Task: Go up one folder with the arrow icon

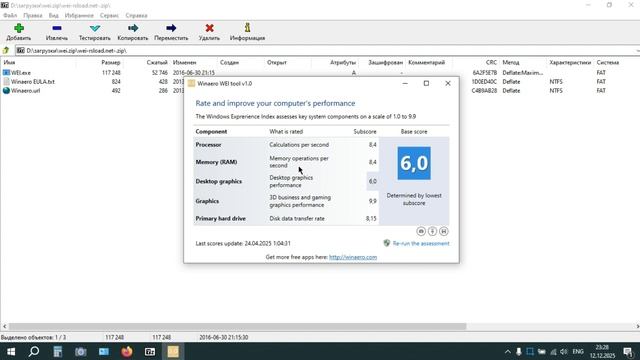Action: [x=6, y=50]
